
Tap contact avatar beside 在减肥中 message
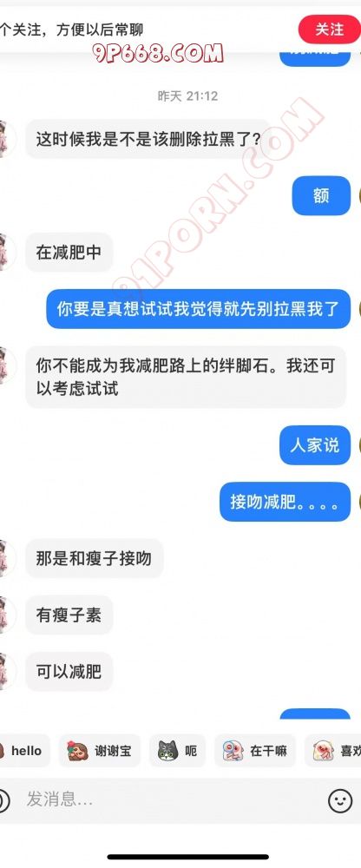pos(7,253)
